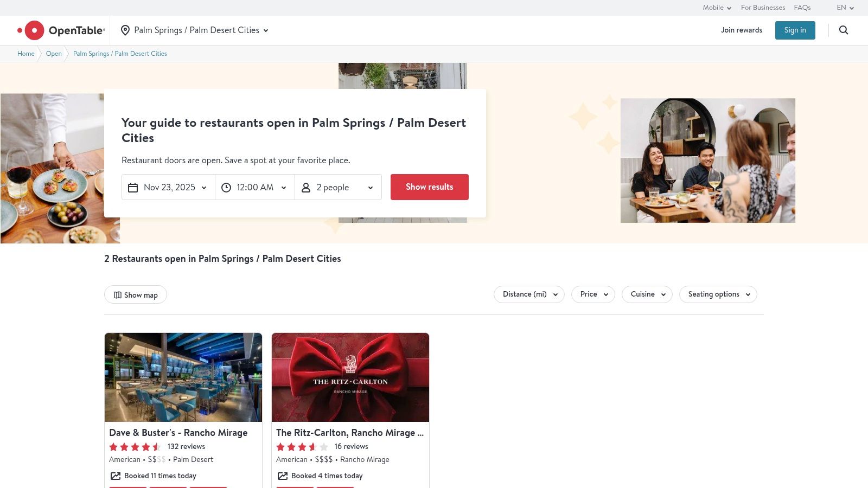Select FAQs in the top navigation

pos(802,8)
